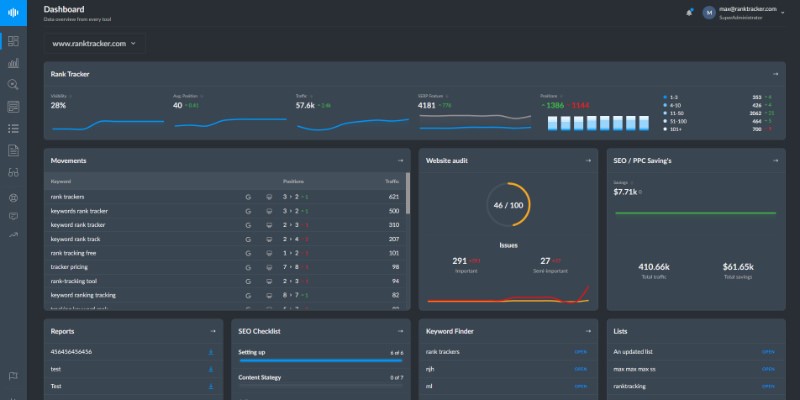Open Rank Tracker panel arrow
Screen dimensions: 800x400
[776, 74]
